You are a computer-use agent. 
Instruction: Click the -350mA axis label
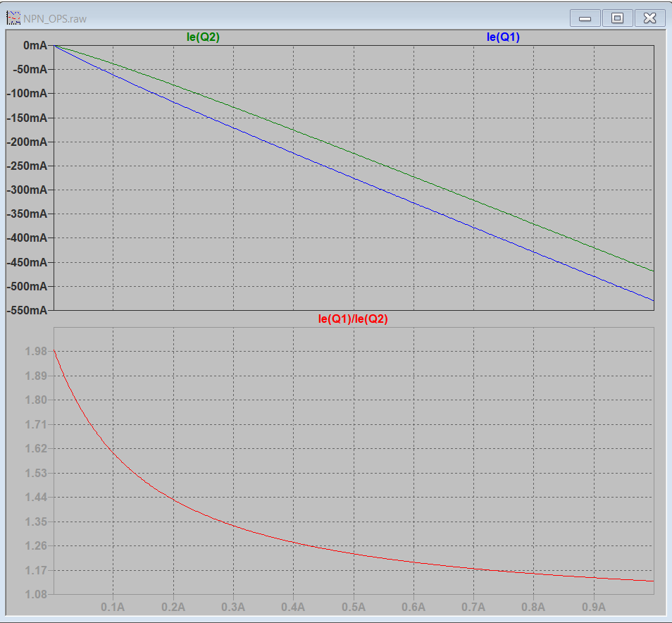[x=27, y=214]
